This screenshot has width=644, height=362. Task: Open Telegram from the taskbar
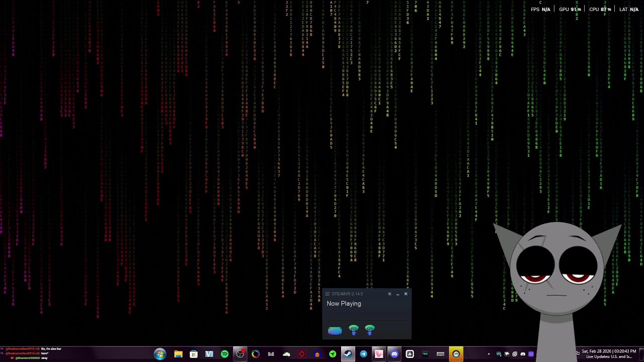pos(363,354)
